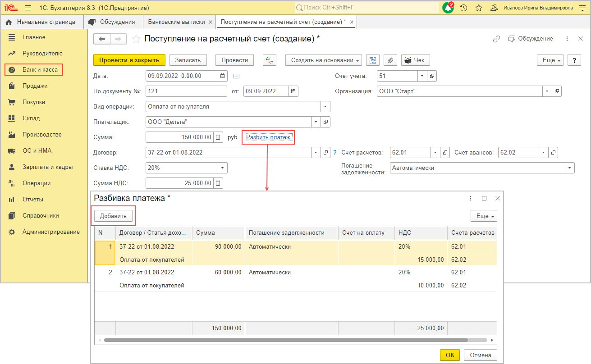Click the Дт/Кт postings icon button
Viewport: 591px width, 364px height.
pos(270,60)
